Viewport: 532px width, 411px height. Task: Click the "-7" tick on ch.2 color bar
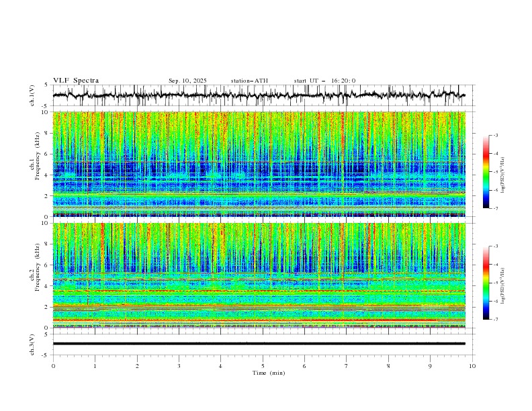(496, 320)
